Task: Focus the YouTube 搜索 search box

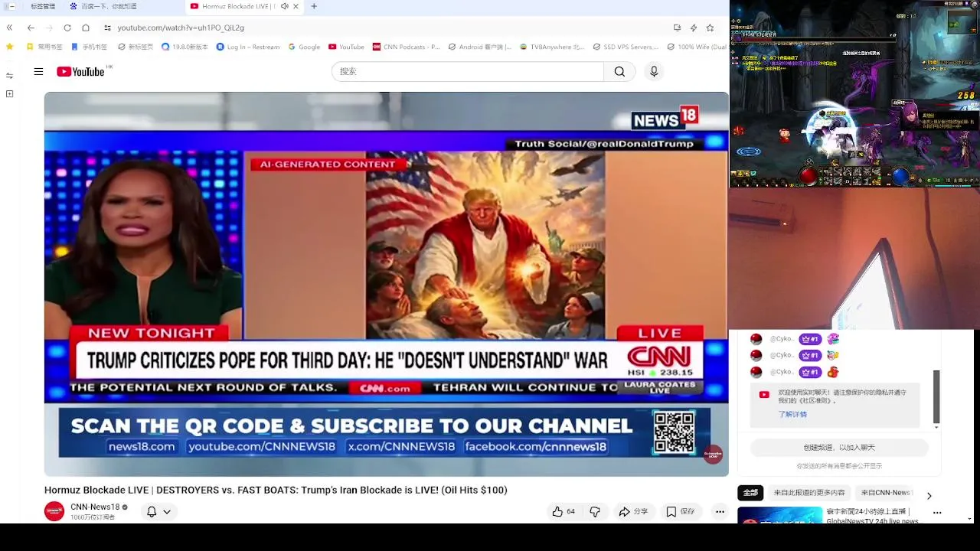Action: 468,71
